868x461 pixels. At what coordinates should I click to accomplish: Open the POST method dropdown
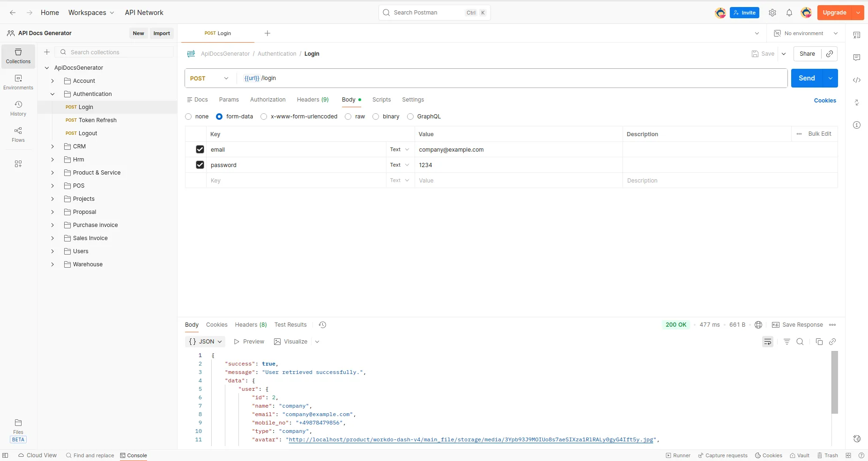click(x=210, y=78)
